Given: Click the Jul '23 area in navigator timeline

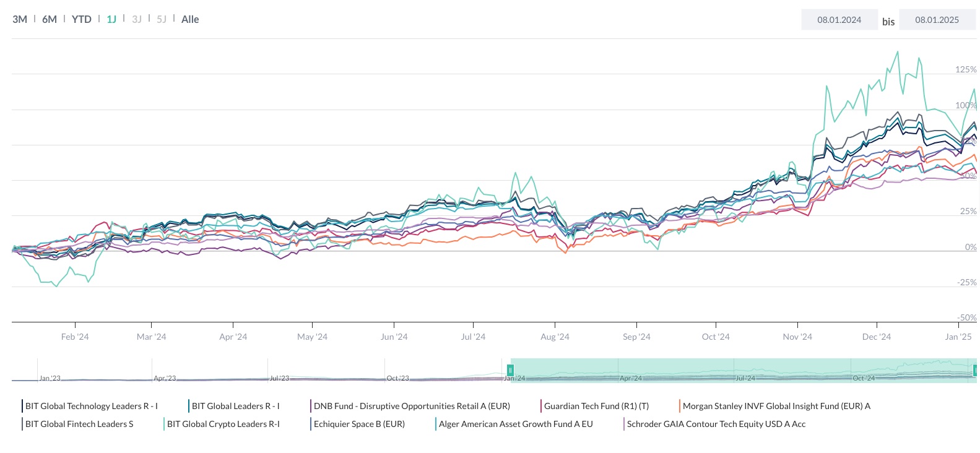Looking at the screenshot, I should (279, 377).
